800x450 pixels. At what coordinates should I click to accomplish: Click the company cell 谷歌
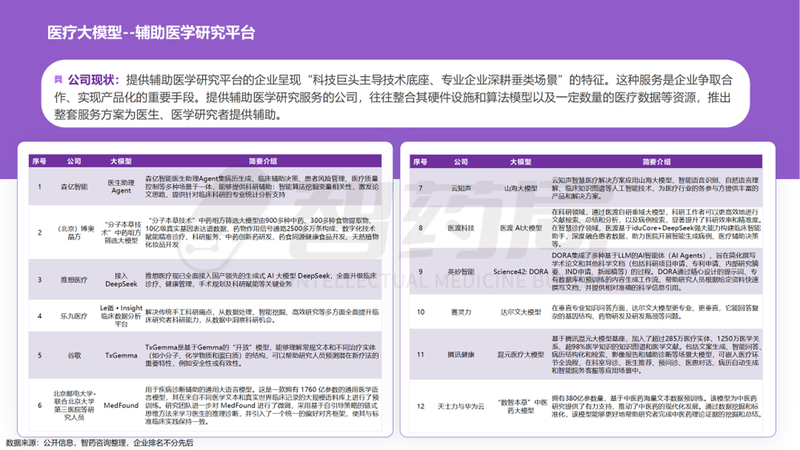[x=74, y=356]
